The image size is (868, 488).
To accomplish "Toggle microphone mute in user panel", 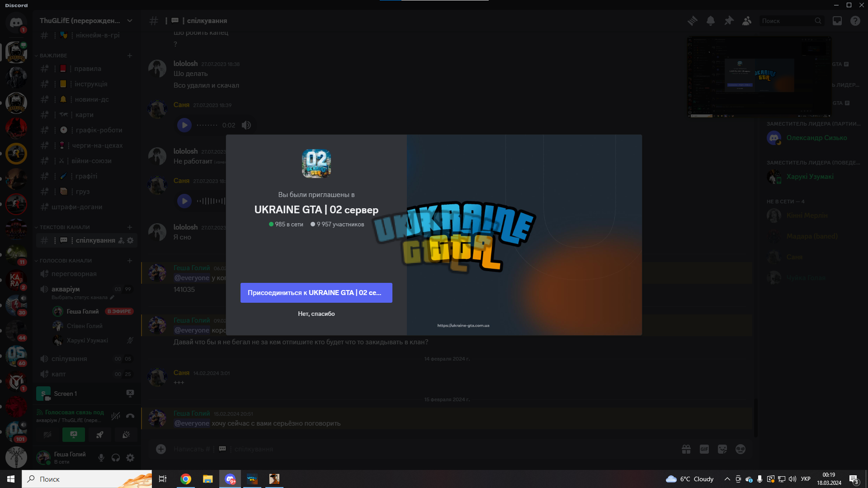I will tap(101, 458).
